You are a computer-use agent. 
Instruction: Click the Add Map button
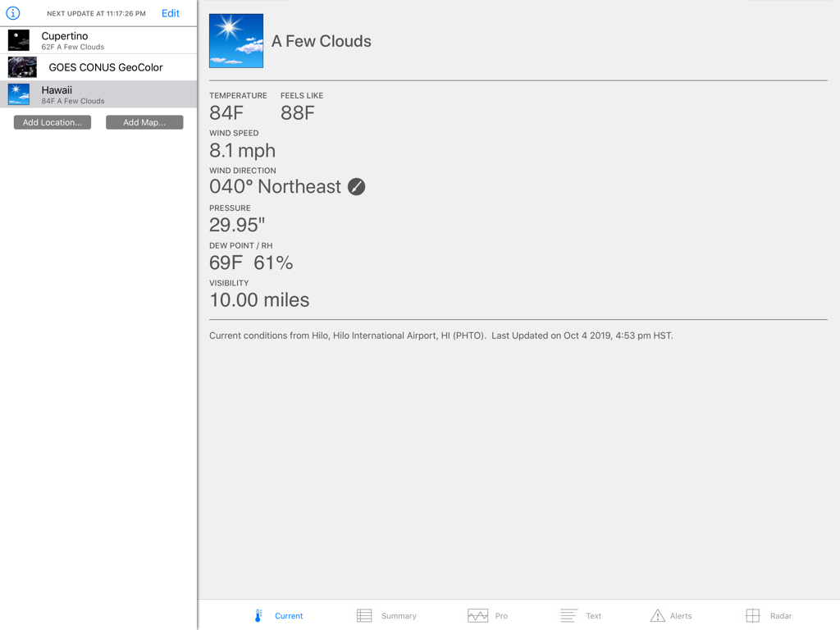pos(144,121)
